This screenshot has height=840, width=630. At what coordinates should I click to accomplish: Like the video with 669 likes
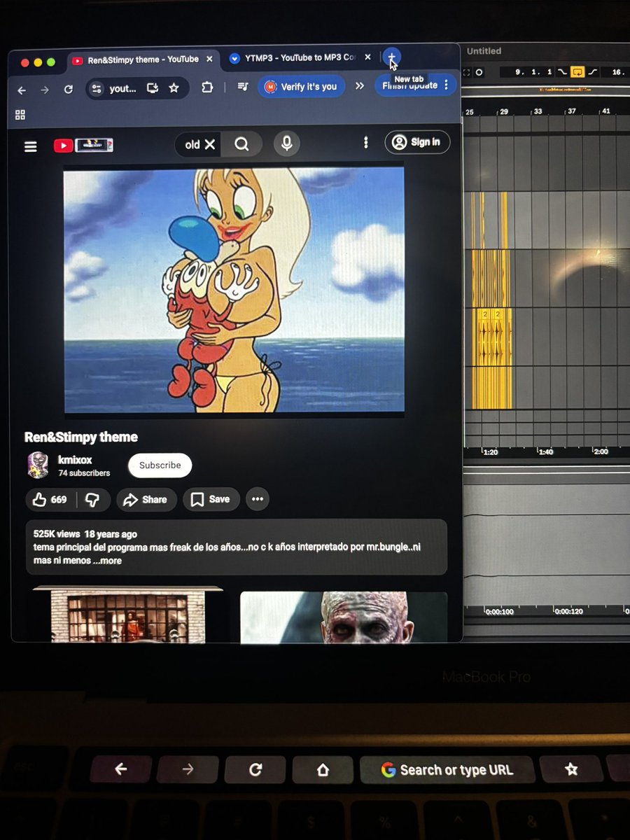[50, 500]
